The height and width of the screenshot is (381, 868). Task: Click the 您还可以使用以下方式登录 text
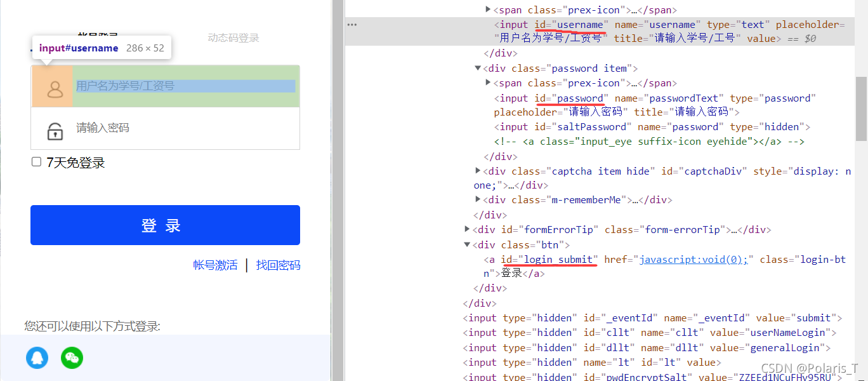pos(93,326)
